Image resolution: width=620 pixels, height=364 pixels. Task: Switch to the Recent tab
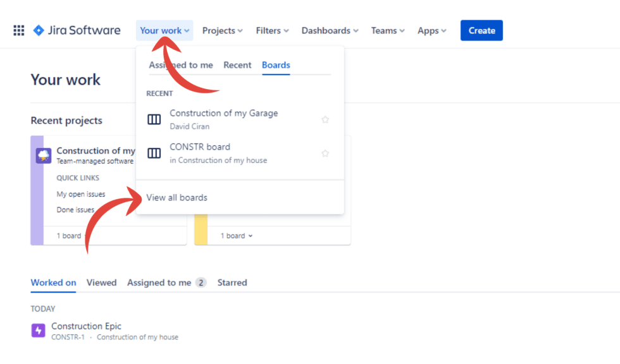[237, 65]
